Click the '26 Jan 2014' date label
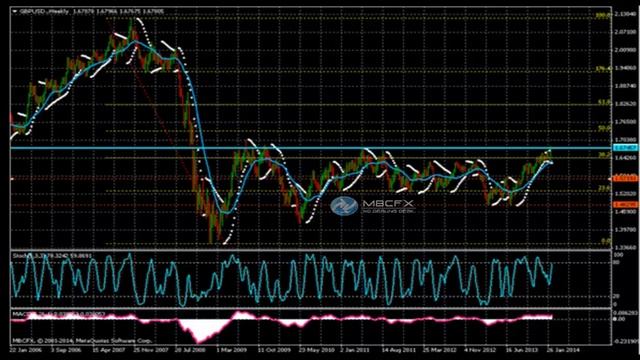 tap(563, 350)
